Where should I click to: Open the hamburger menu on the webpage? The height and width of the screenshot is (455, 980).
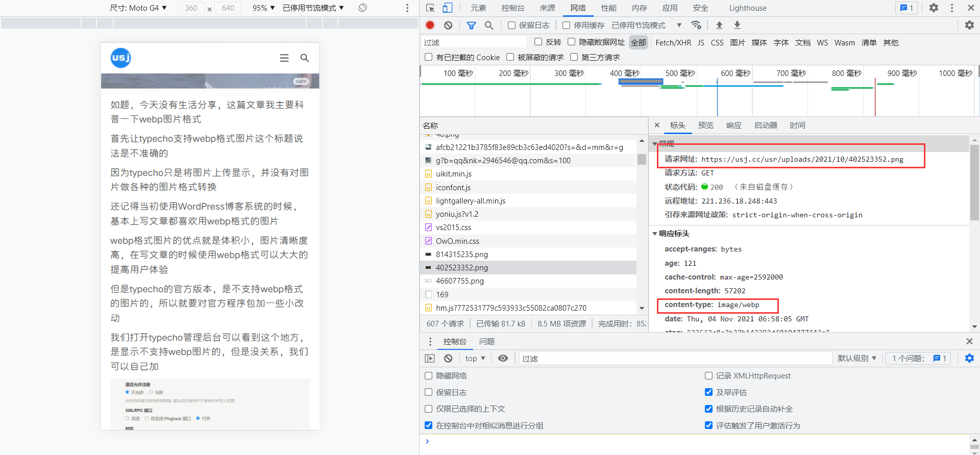284,58
